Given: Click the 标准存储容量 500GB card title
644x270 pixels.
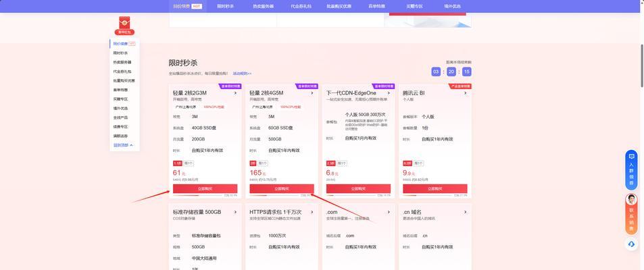Looking at the screenshot, I should point(197,212).
